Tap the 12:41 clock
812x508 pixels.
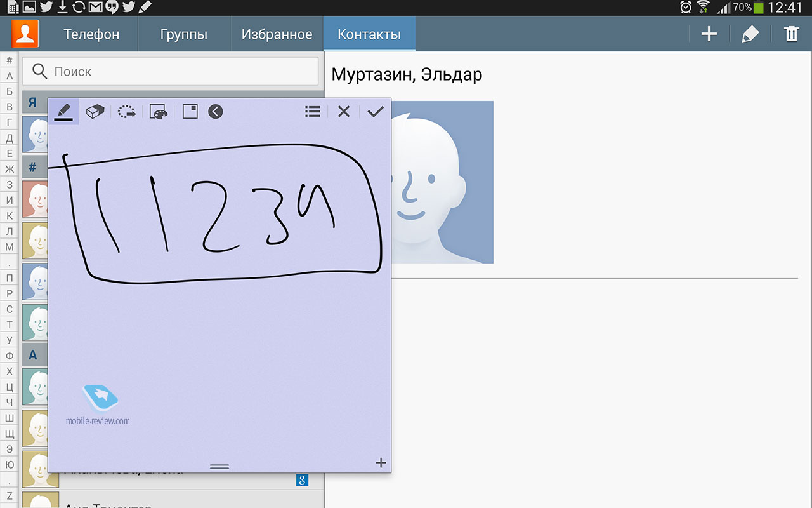[x=785, y=8]
